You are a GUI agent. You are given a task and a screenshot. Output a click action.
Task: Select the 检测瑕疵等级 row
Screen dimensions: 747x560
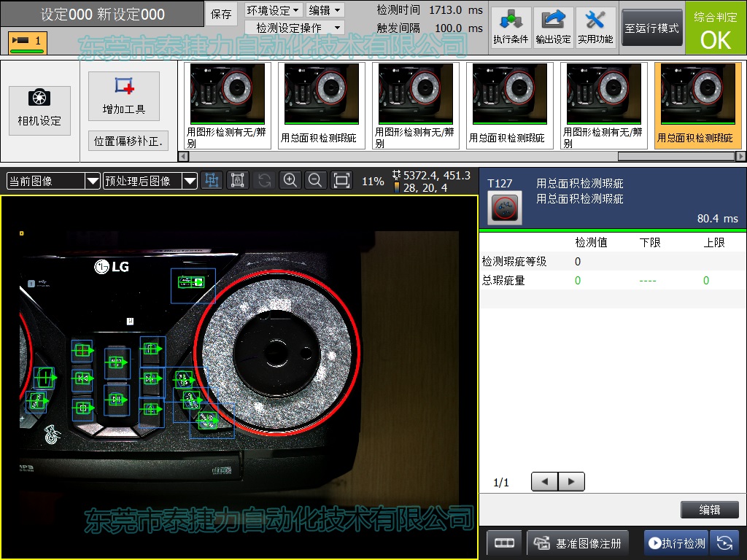pyautogui.click(x=613, y=262)
